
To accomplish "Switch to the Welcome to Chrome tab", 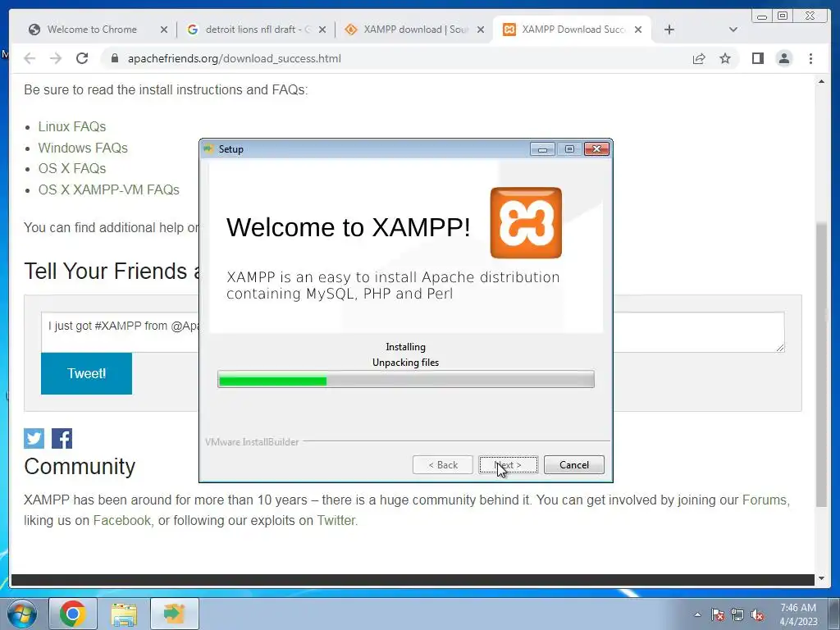I will [x=92, y=30].
